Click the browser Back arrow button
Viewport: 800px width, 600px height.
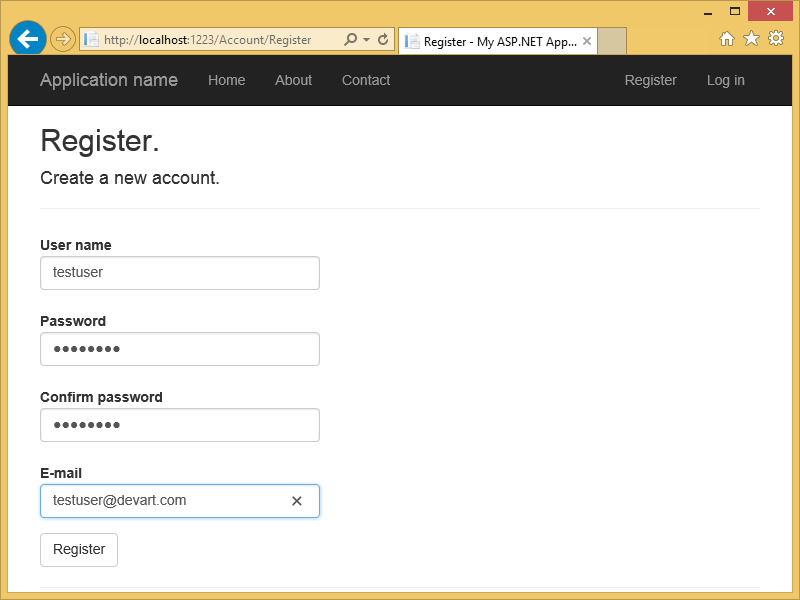coord(27,39)
